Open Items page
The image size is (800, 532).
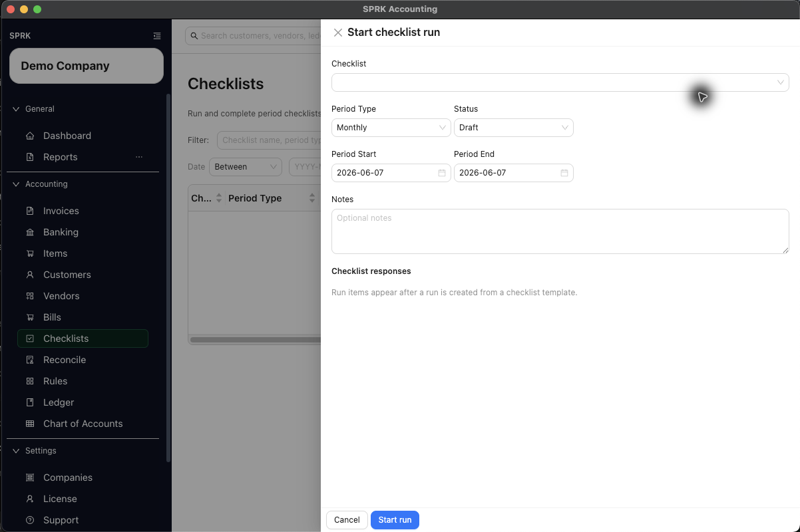coord(55,253)
